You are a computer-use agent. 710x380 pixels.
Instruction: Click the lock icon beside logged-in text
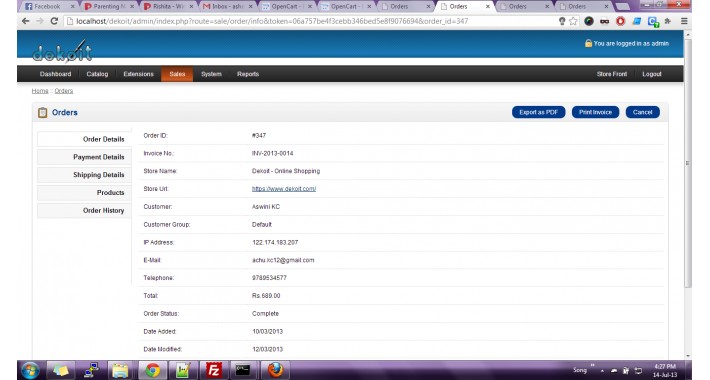588,43
